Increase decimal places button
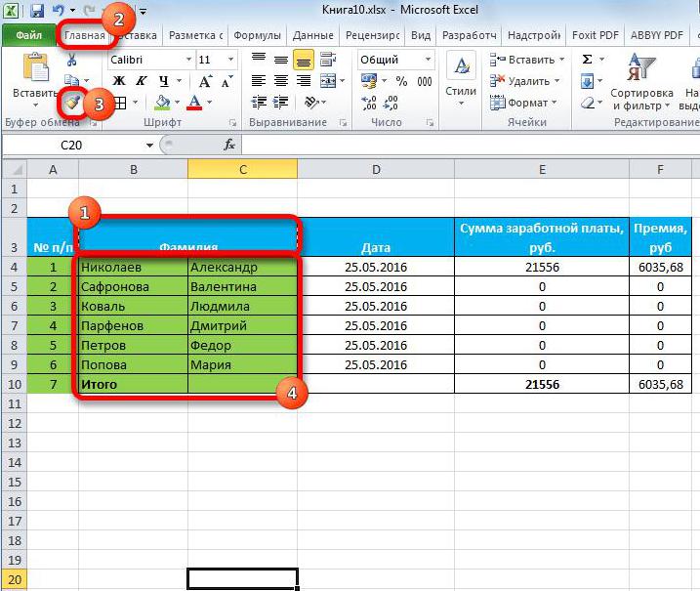The height and width of the screenshot is (591, 700). pos(369,104)
